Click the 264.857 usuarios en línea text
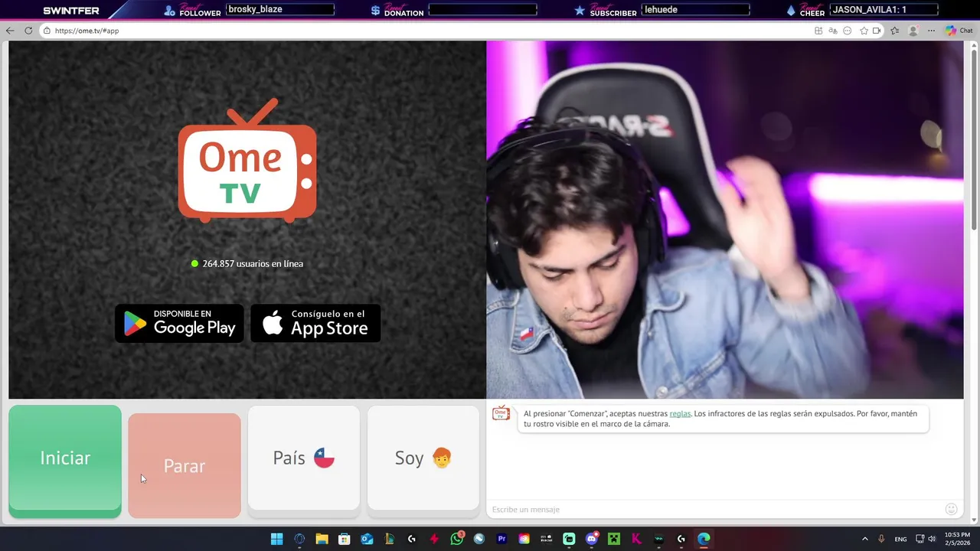The height and width of the screenshot is (551, 980). (x=253, y=263)
